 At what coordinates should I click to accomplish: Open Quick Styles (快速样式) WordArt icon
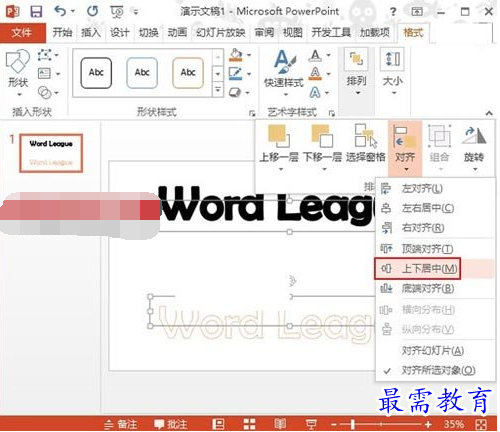[284, 72]
